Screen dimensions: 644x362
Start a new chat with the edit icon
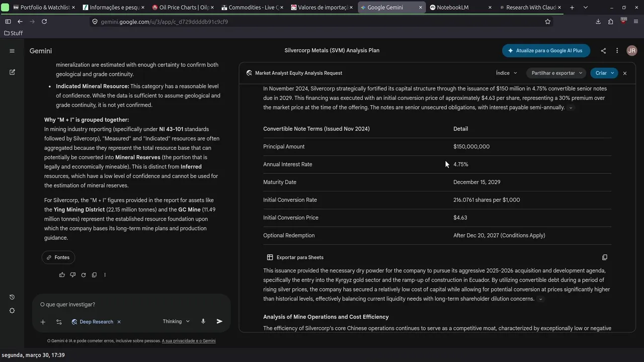(12, 72)
